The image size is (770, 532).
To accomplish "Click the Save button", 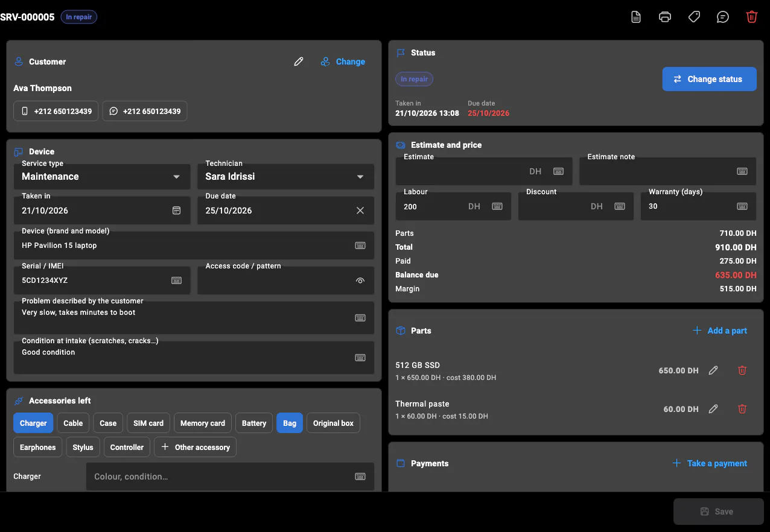I will coord(718,511).
